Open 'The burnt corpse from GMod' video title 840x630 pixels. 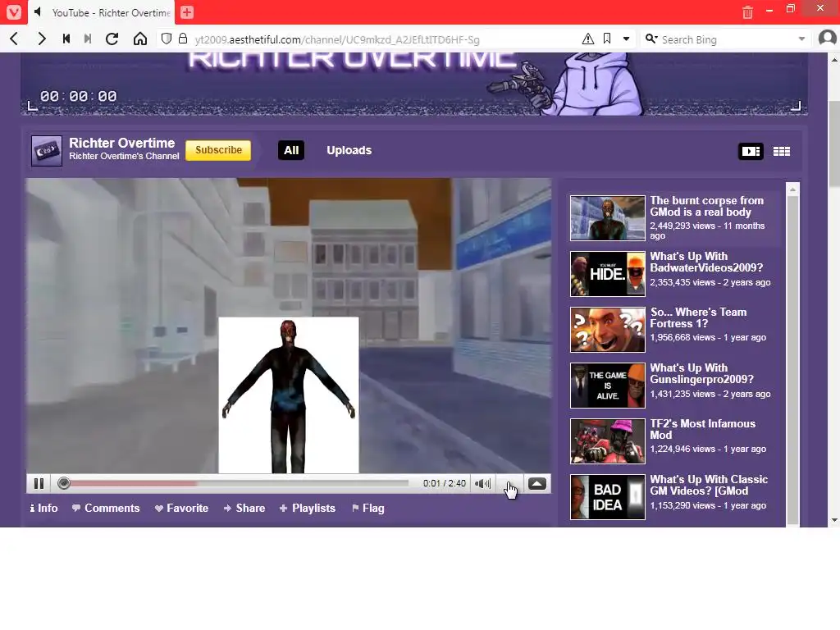click(x=706, y=206)
